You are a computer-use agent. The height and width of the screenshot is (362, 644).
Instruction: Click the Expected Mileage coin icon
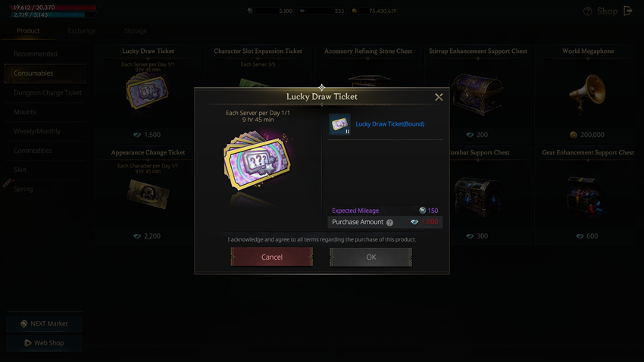point(422,210)
